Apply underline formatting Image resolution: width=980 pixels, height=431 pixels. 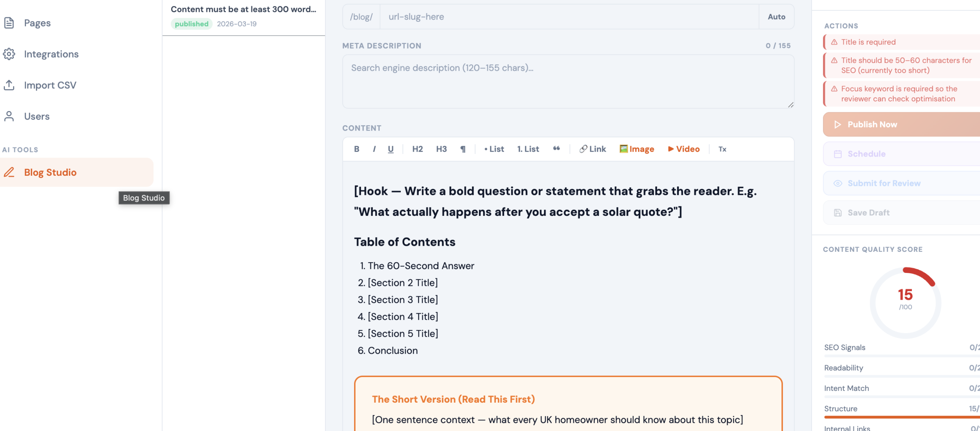[390, 149]
